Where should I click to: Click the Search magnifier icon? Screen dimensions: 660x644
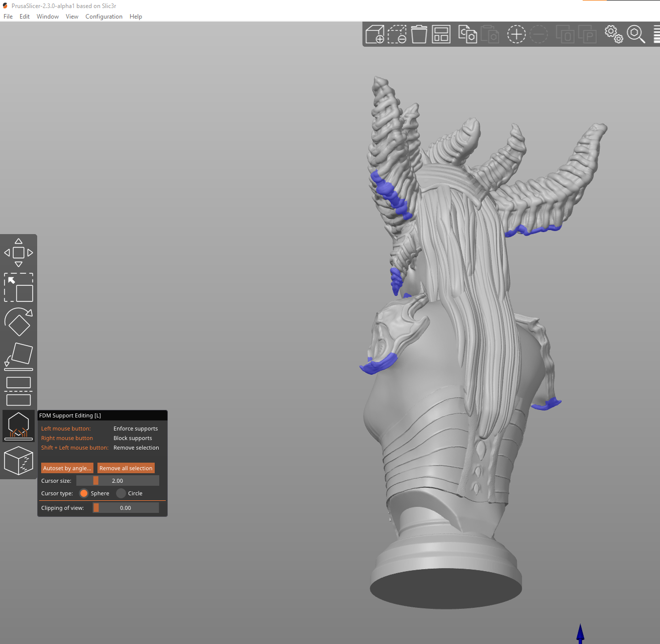coord(636,34)
